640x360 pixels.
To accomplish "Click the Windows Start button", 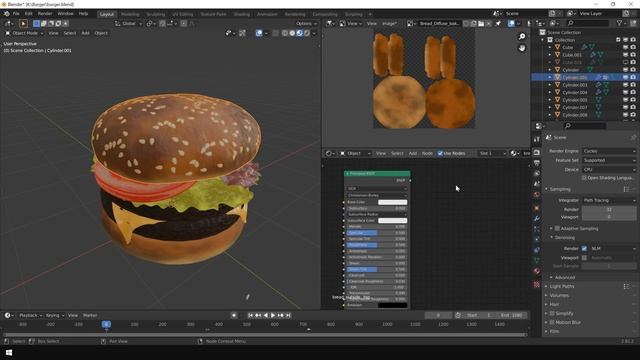I will point(9,352).
